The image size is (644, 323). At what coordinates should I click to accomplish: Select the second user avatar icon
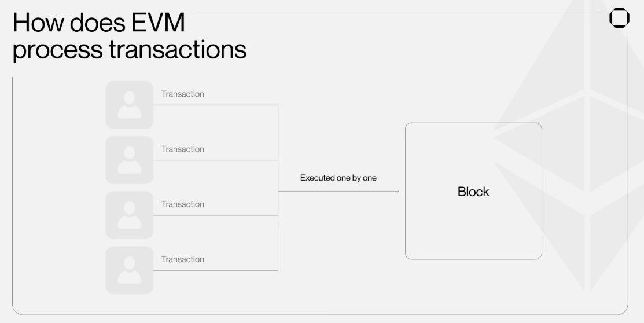pyautogui.click(x=129, y=160)
